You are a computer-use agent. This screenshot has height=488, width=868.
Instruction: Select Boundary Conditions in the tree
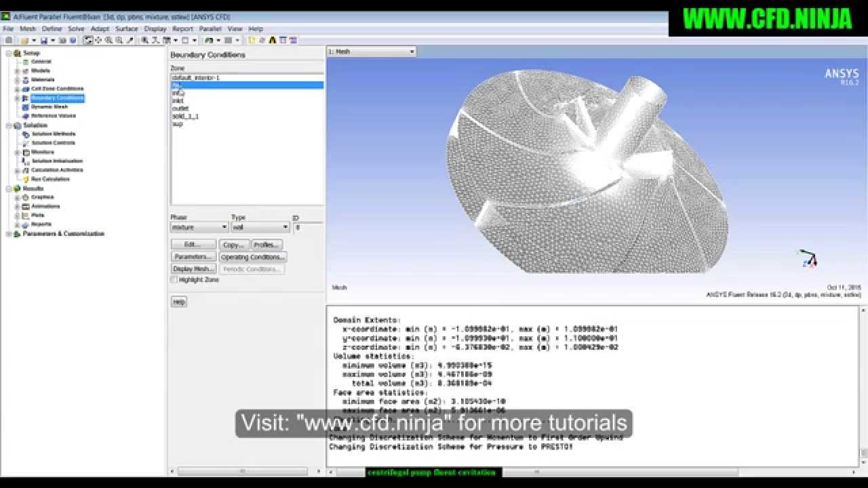[x=57, y=98]
